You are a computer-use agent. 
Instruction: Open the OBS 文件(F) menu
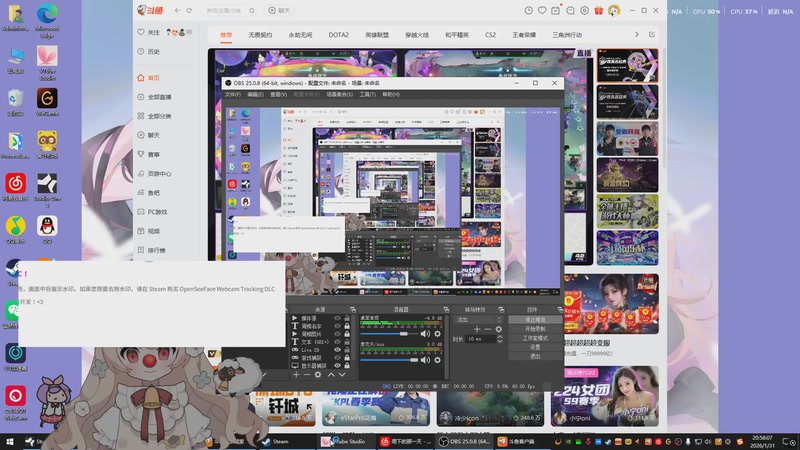point(233,94)
